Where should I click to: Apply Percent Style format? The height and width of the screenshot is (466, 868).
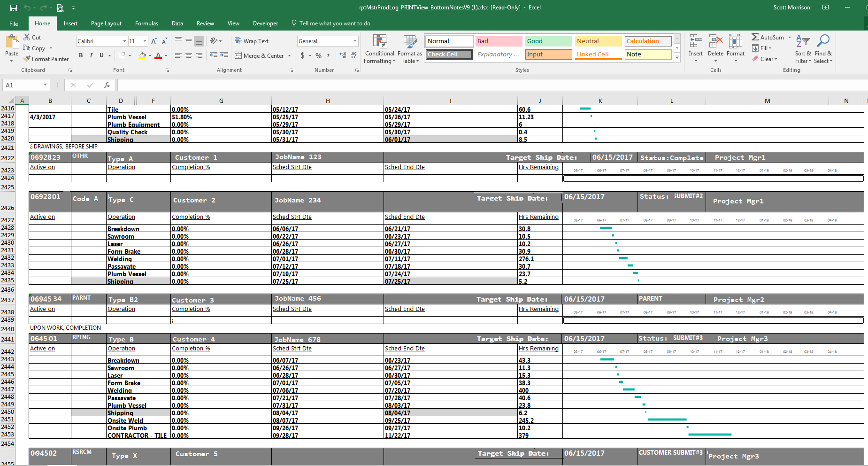pos(319,55)
